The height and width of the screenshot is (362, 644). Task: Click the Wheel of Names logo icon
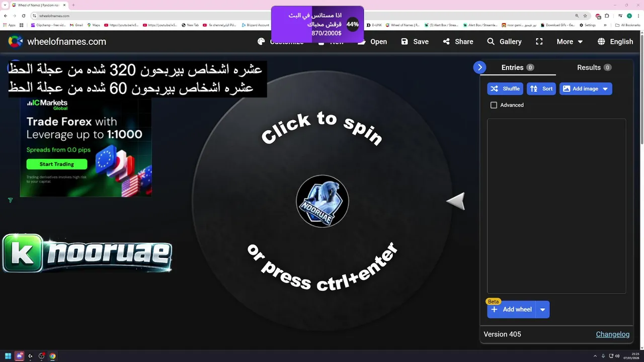click(16, 42)
